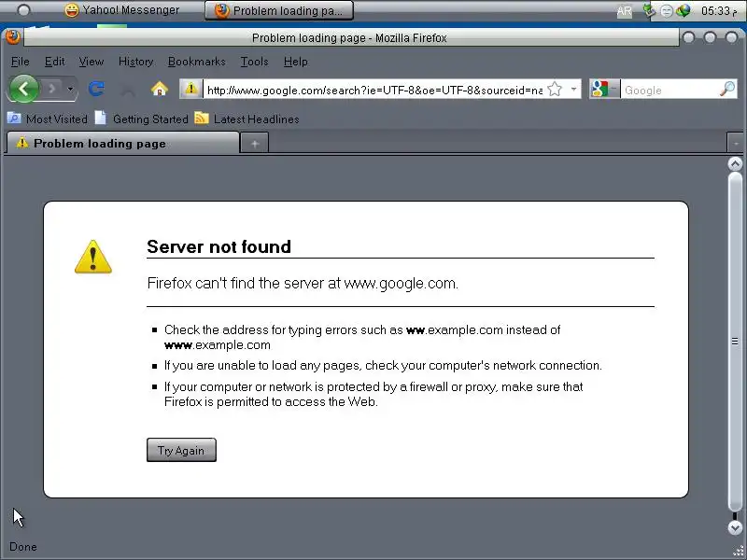Reload the page with the blue refresh icon
The image size is (747, 560).
click(97, 89)
